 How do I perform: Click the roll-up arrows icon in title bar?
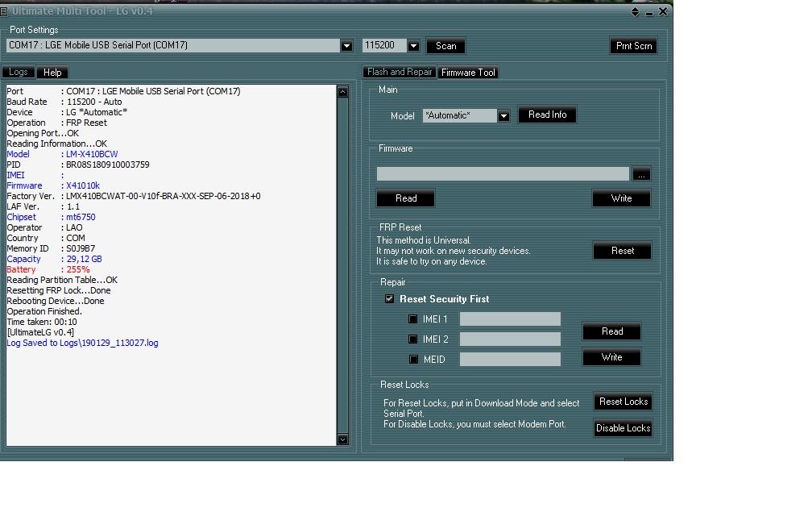click(635, 12)
